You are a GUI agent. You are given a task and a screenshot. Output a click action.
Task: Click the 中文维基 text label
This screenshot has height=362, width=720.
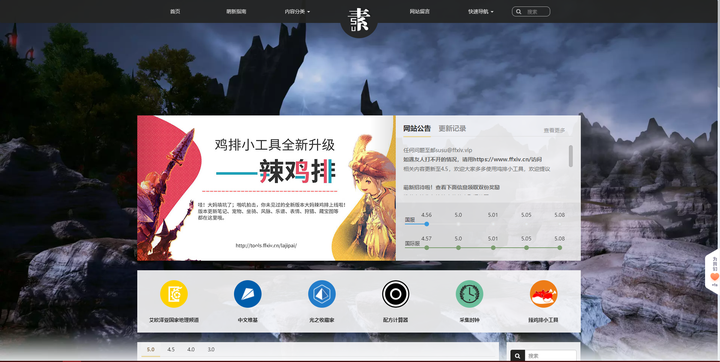pyautogui.click(x=248, y=320)
